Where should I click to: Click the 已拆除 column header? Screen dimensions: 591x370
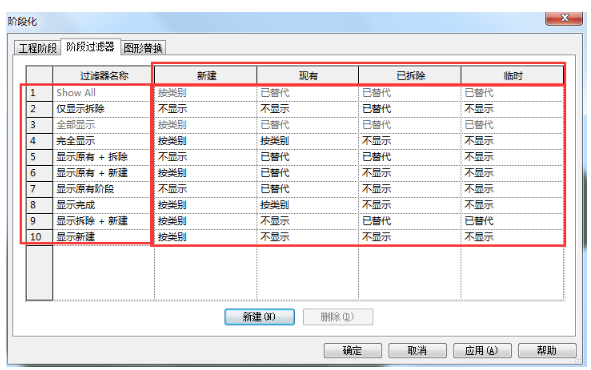410,75
